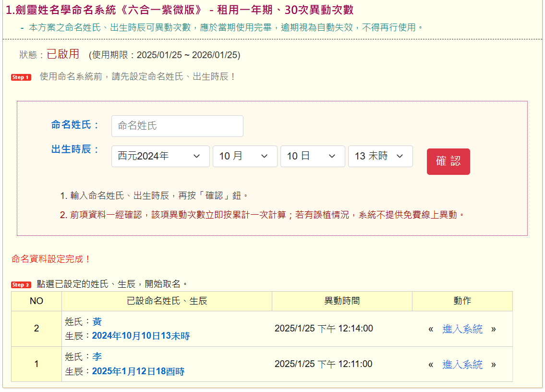Open 進入系統 link for surname 李
Screen dimensions: 545x392
point(462,365)
